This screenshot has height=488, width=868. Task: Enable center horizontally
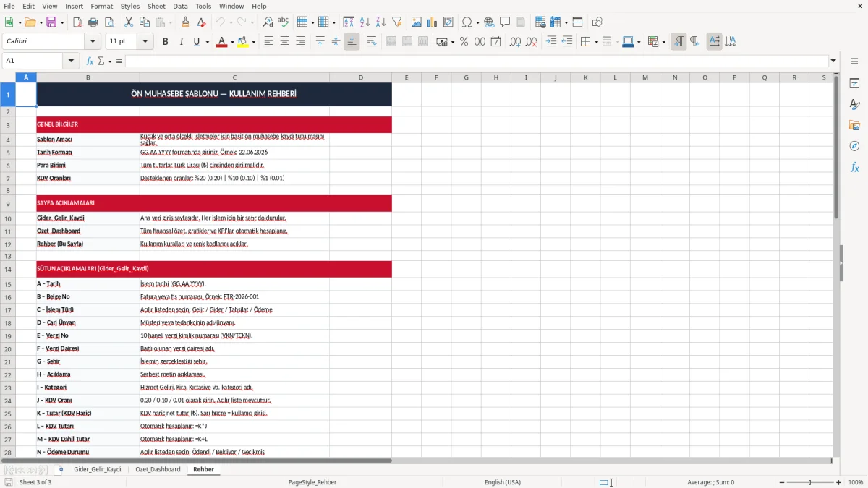[x=285, y=42]
